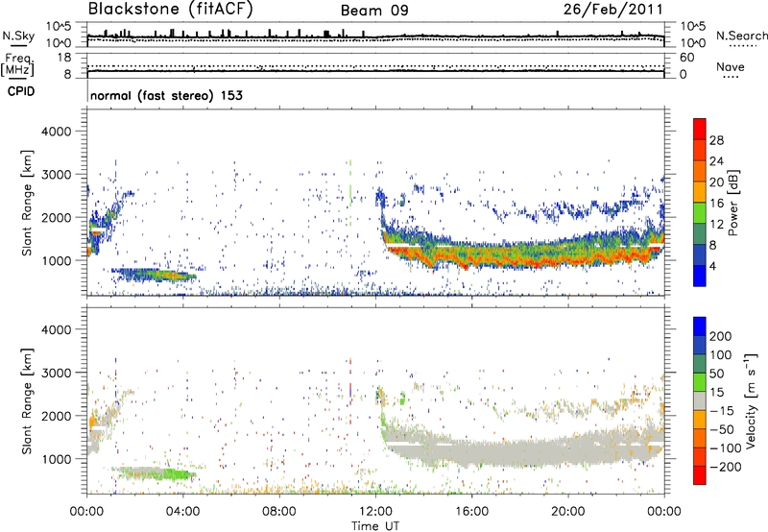
Task: Click the "Power [dB]" colorbar title
Action: point(732,203)
